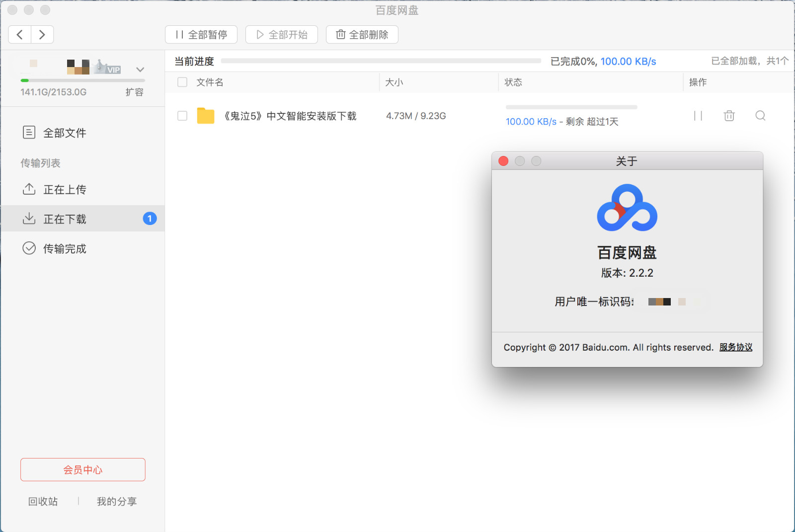This screenshot has height=532, width=795.
Task: Check the box for 《鬼泣5》 download row
Action: [182, 116]
